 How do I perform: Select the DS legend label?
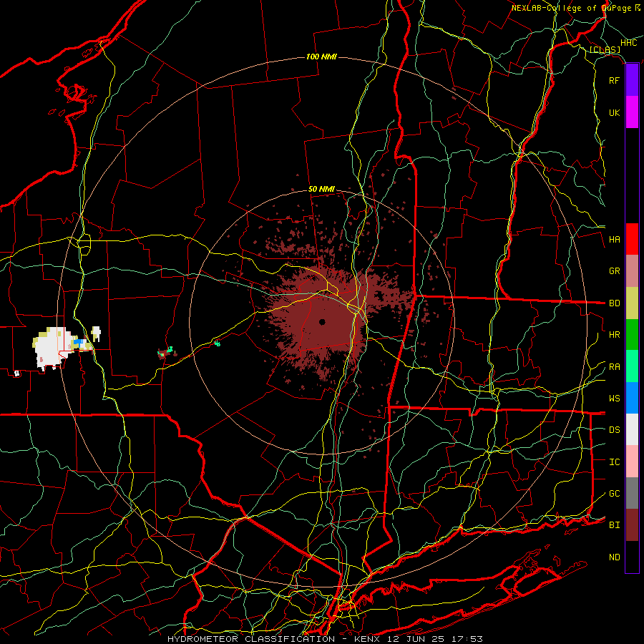pos(614,430)
